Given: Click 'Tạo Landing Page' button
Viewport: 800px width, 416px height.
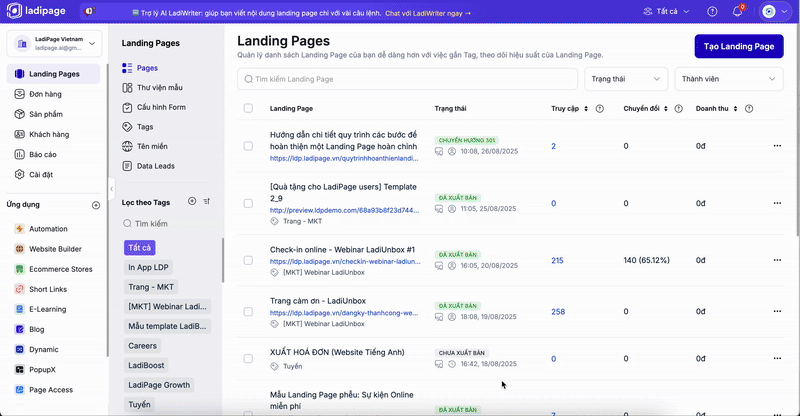Looking at the screenshot, I should (739, 46).
